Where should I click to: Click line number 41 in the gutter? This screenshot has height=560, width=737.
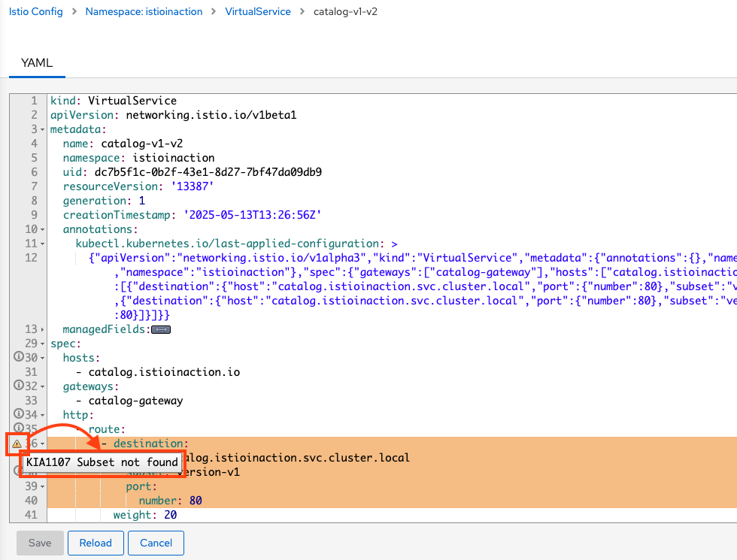[x=31, y=516]
